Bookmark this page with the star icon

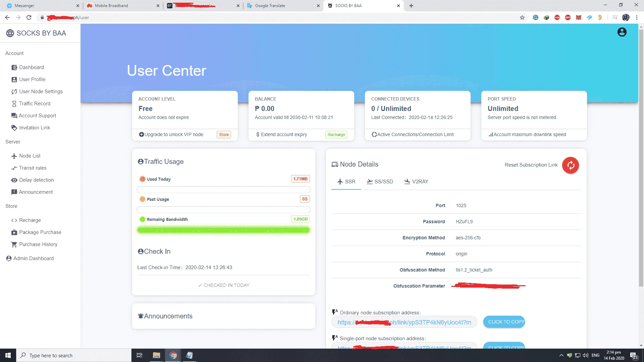[x=522, y=17]
